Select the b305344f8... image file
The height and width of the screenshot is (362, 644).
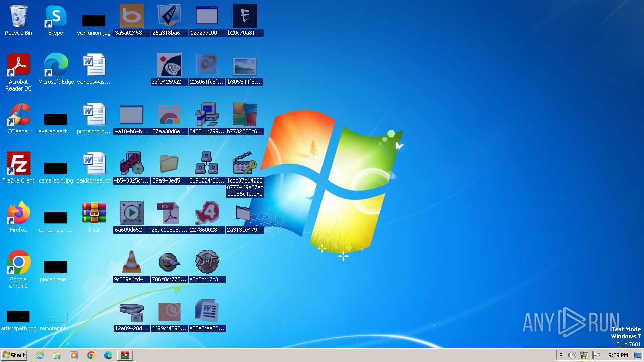click(x=245, y=66)
